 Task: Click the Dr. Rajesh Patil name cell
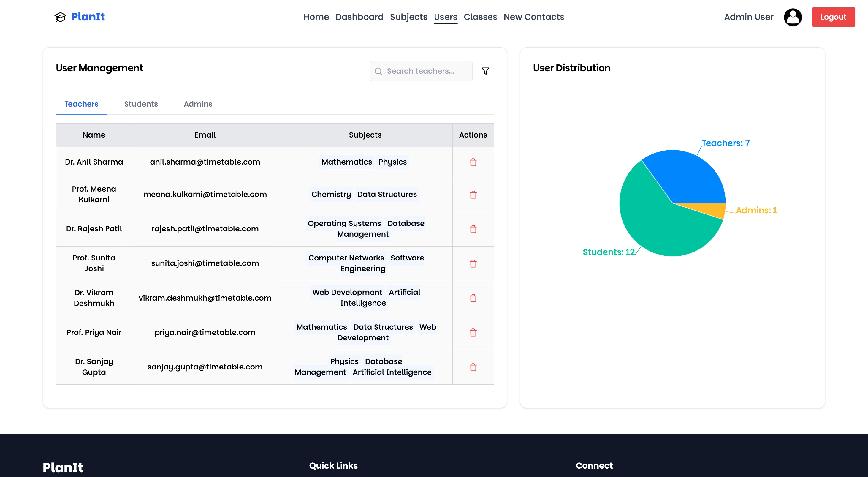coord(94,229)
